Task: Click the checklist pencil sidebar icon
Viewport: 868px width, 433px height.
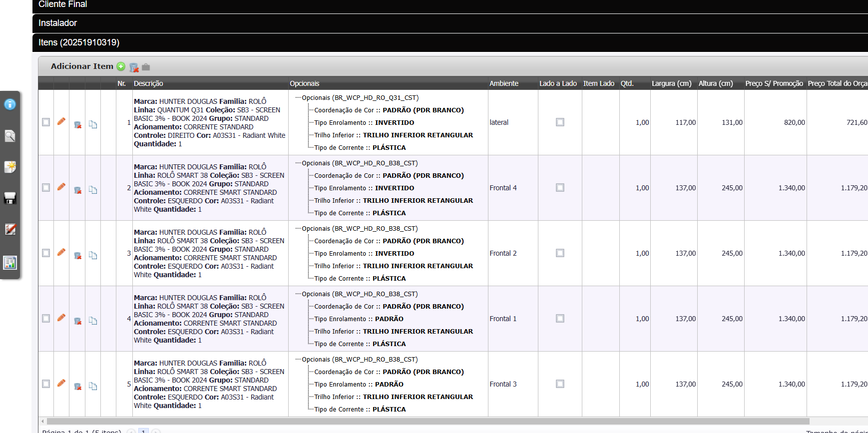Action: point(10,230)
